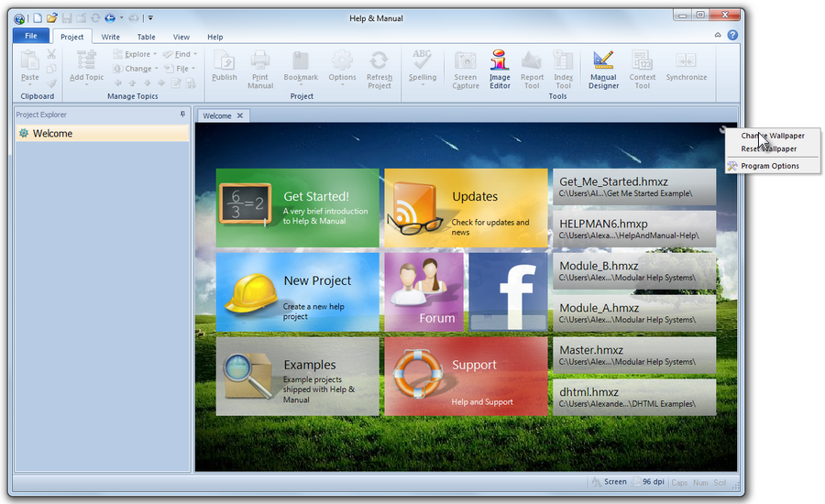Click the pin icon on Project Explorer
825x504 pixels.
(182, 115)
